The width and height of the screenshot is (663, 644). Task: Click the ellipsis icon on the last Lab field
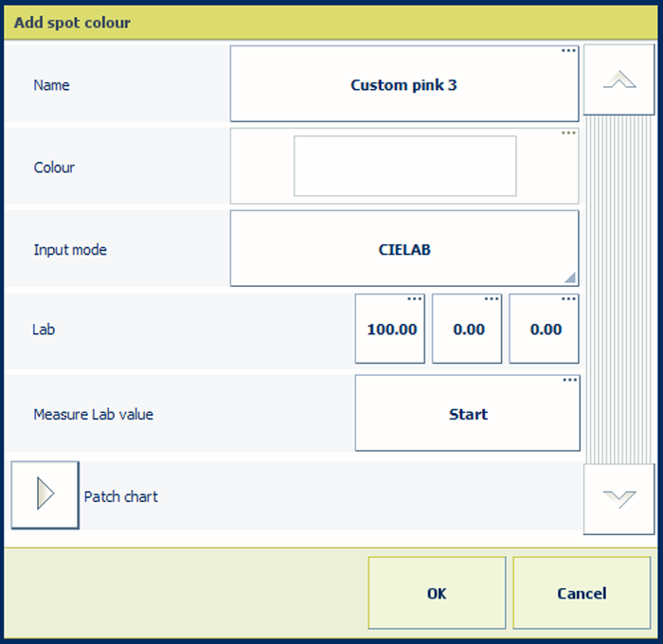coord(568,299)
